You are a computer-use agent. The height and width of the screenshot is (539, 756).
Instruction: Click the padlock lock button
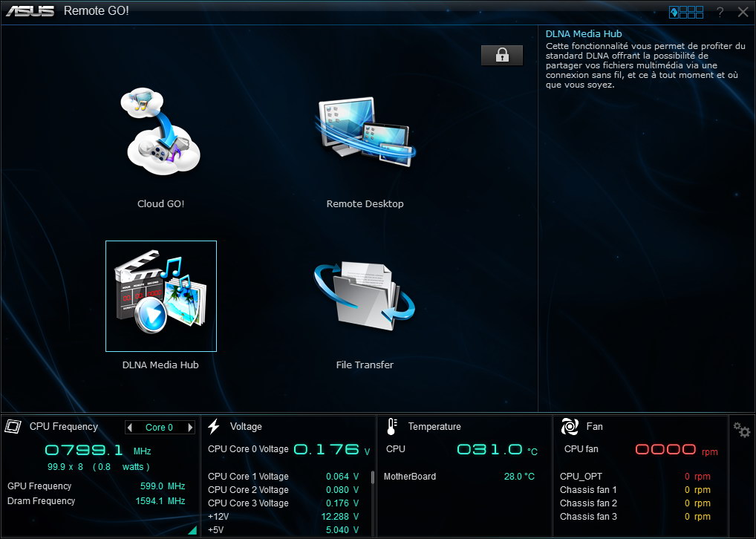coord(502,55)
